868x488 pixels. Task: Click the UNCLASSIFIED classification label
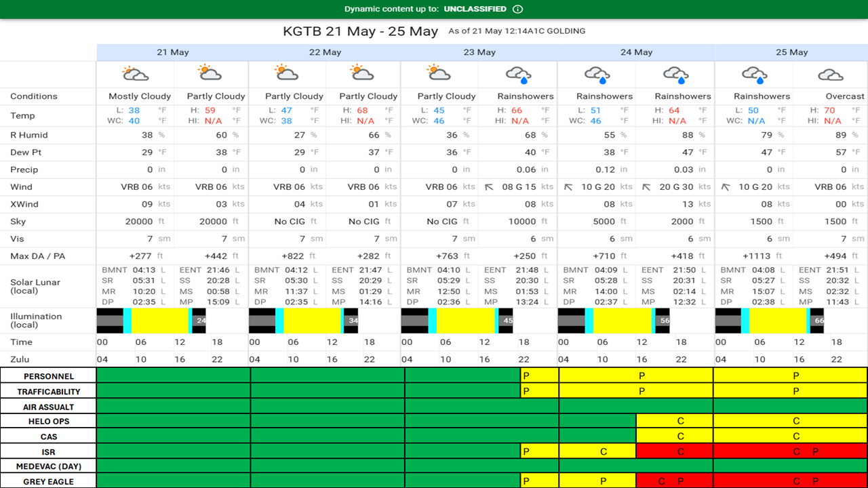[475, 9]
